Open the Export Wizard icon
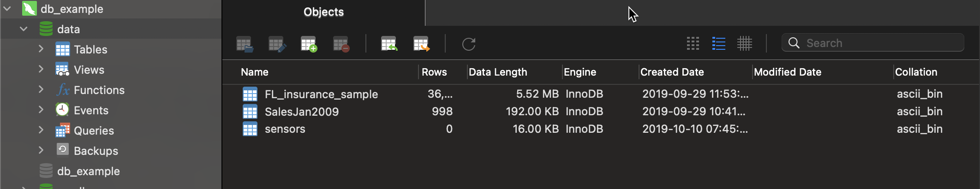This screenshot has height=189, width=980. 421,44
